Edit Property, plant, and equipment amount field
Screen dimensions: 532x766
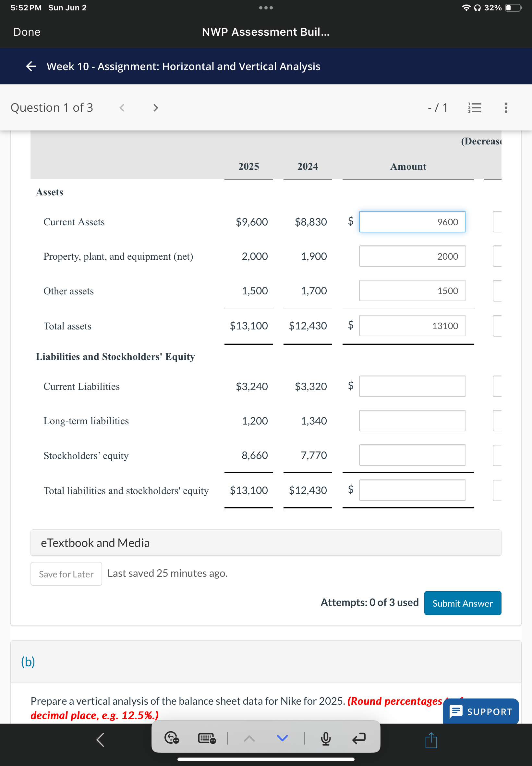tap(412, 256)
